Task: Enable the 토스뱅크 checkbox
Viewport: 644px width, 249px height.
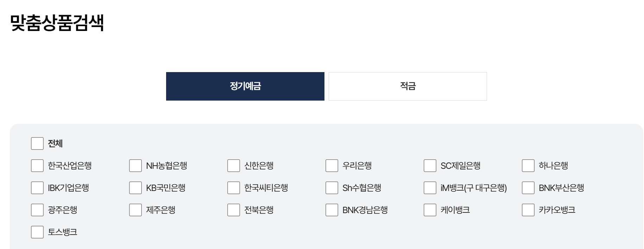Action: 37,232
